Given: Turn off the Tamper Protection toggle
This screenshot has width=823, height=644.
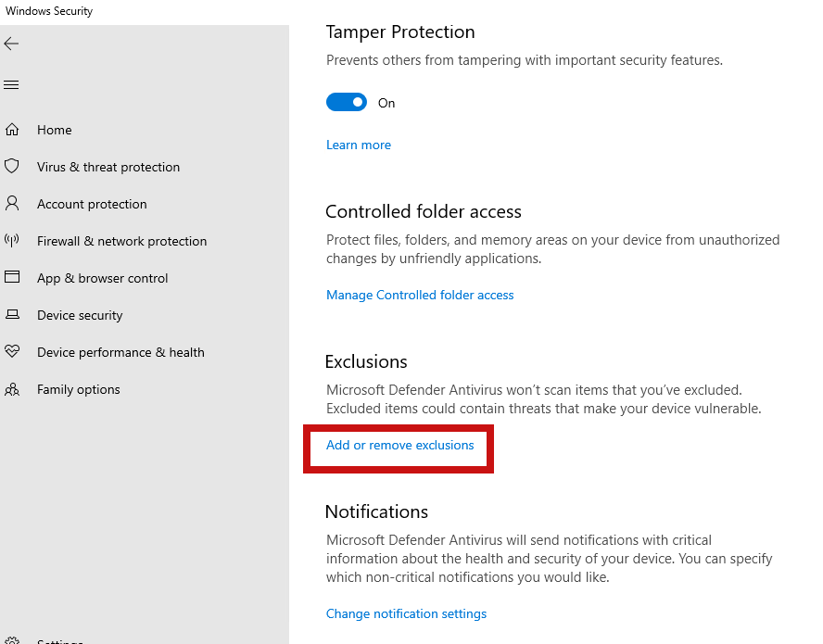Looking at the screenshot, I should tap(347, 103).
